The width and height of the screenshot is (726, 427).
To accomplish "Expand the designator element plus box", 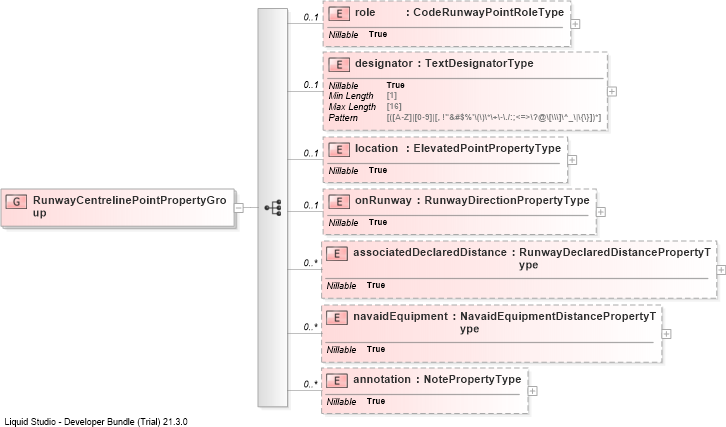I will point(612,91).
